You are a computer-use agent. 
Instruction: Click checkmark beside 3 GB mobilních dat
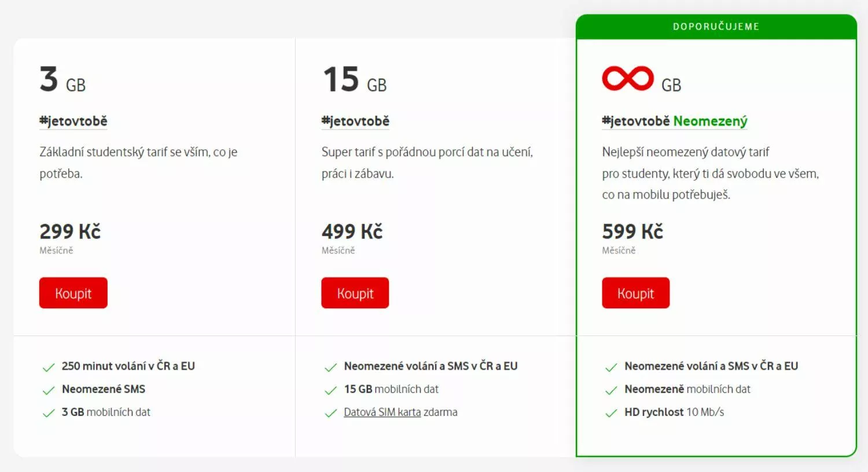click(x=49, y=413)
